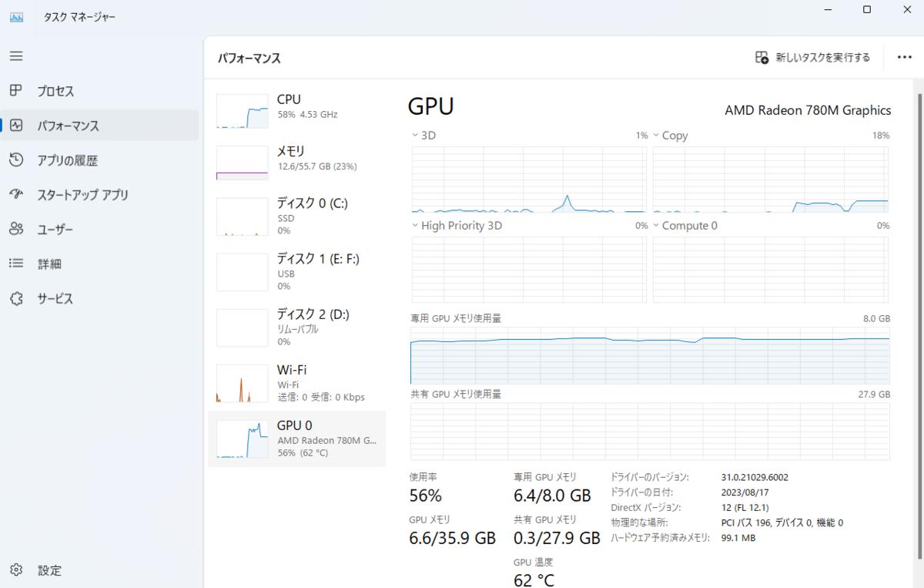Click the パフォーマンス page heading
This screenshot has width=924, height=588.
(x=249, y=58)
